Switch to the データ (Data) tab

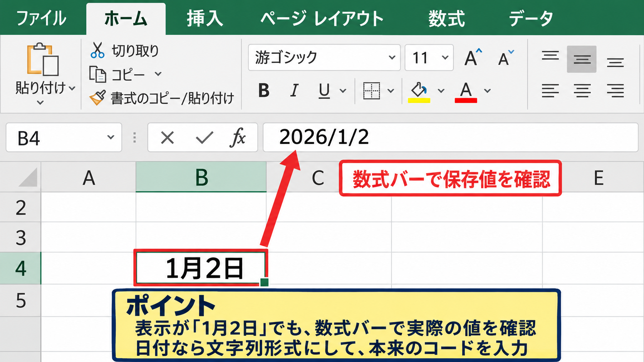tap(531, 18)
